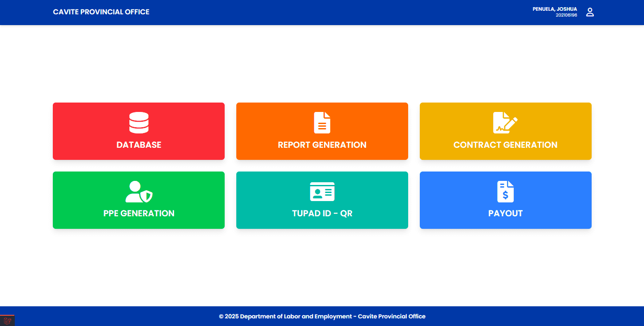Click the Report Generation document icon

(x=322, y=123)
